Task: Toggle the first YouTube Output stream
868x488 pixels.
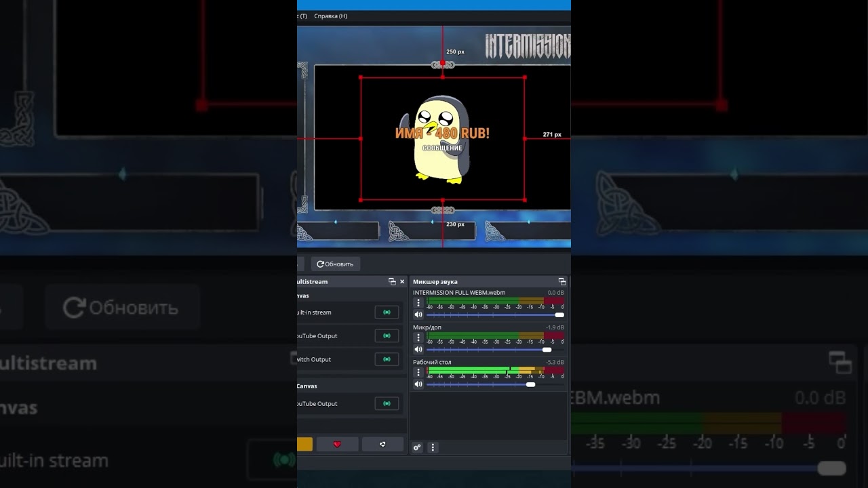Action: coord(387,335)
